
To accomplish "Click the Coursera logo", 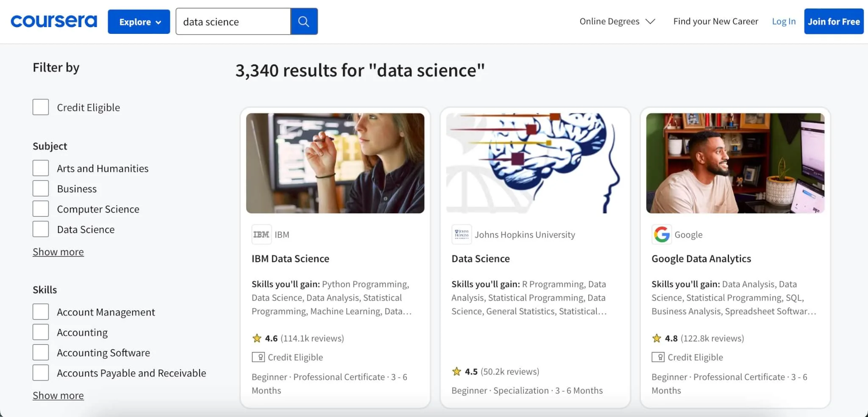I will [x=53, y=21].
